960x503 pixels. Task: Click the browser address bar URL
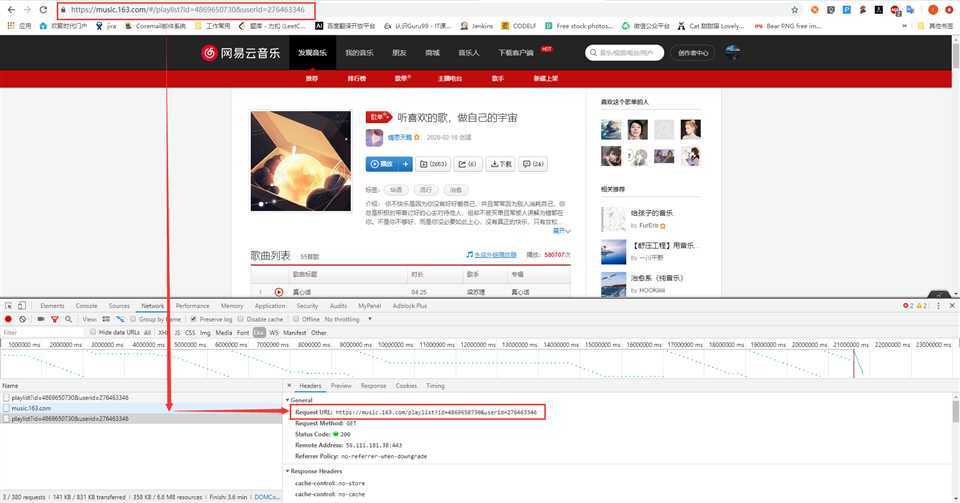(187, 10)
